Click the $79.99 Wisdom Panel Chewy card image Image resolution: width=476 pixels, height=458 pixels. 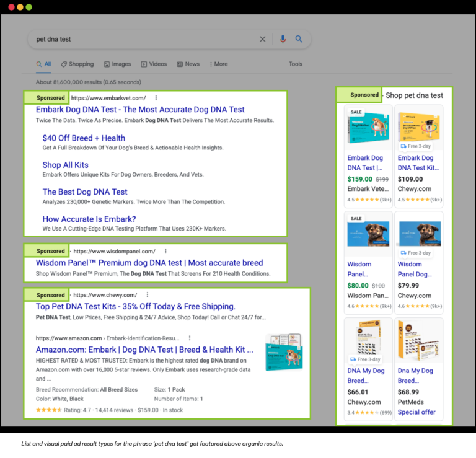point(419,234)
